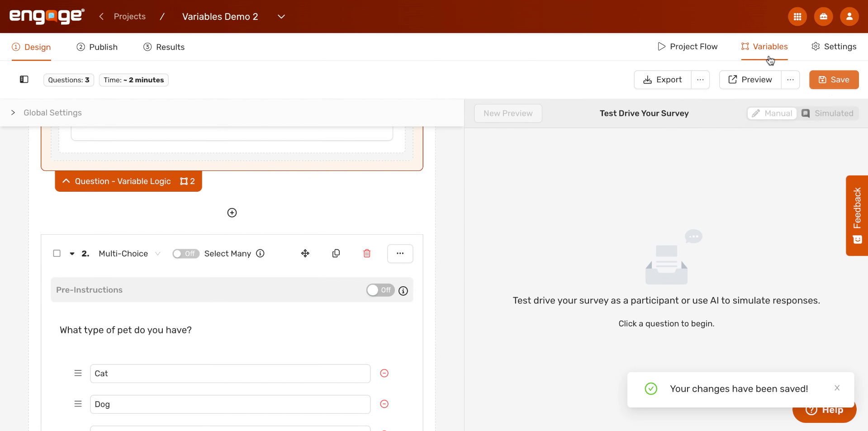Viewport: 868px width, 431px height.
Task: Click the reorder handle beside Cat
Action: tap(78, 373)
